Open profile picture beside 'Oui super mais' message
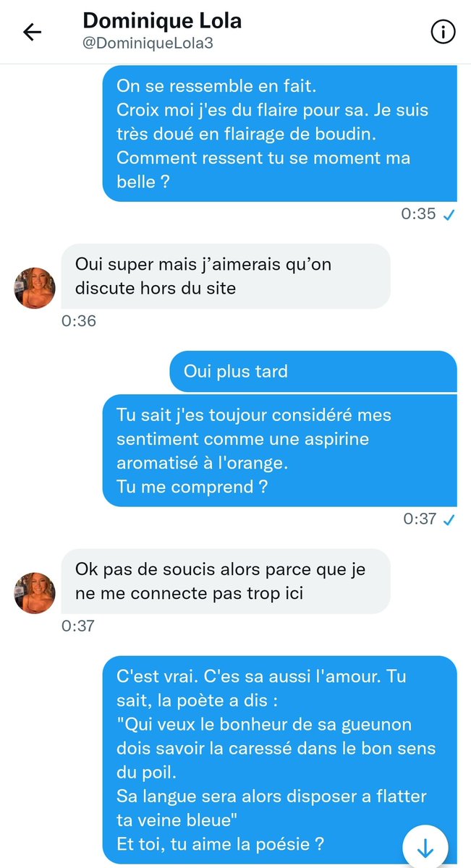Image resolution: width=471 pixels, height=868 pixels. (x=35, y=287)
